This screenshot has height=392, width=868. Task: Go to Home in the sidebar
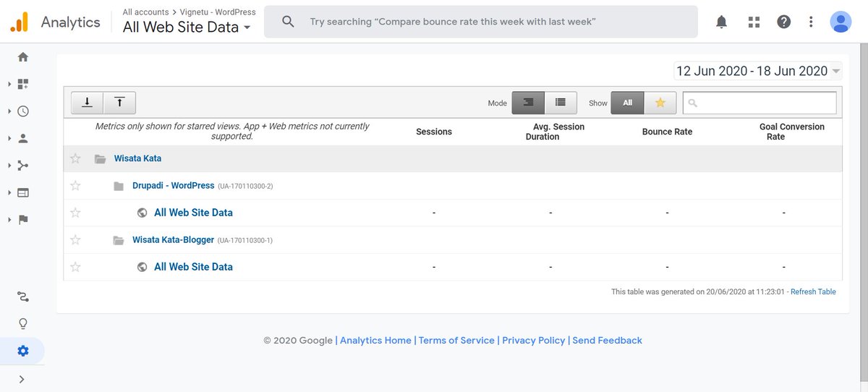tap(23, 56)
